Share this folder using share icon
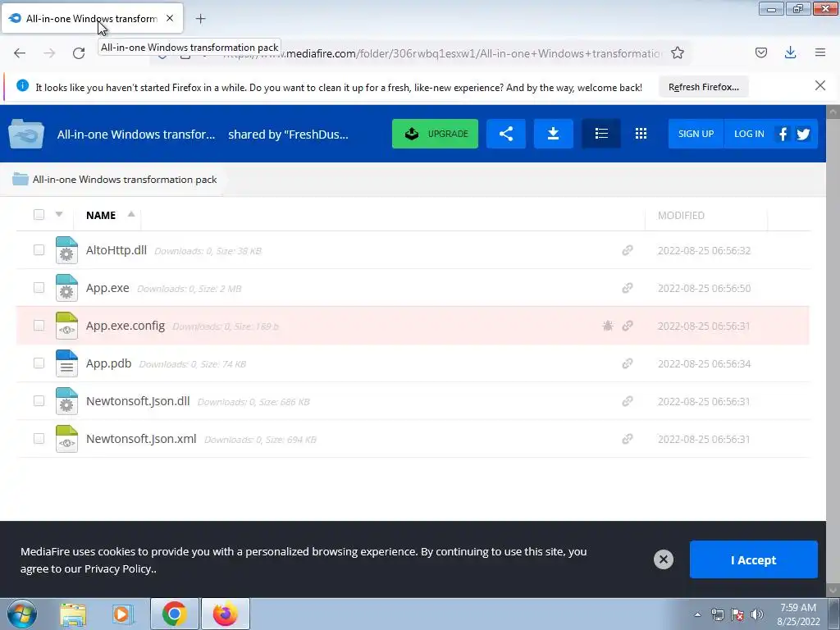Image resolution: width=840 pixels, height=630 pixels. coord(505,134)
